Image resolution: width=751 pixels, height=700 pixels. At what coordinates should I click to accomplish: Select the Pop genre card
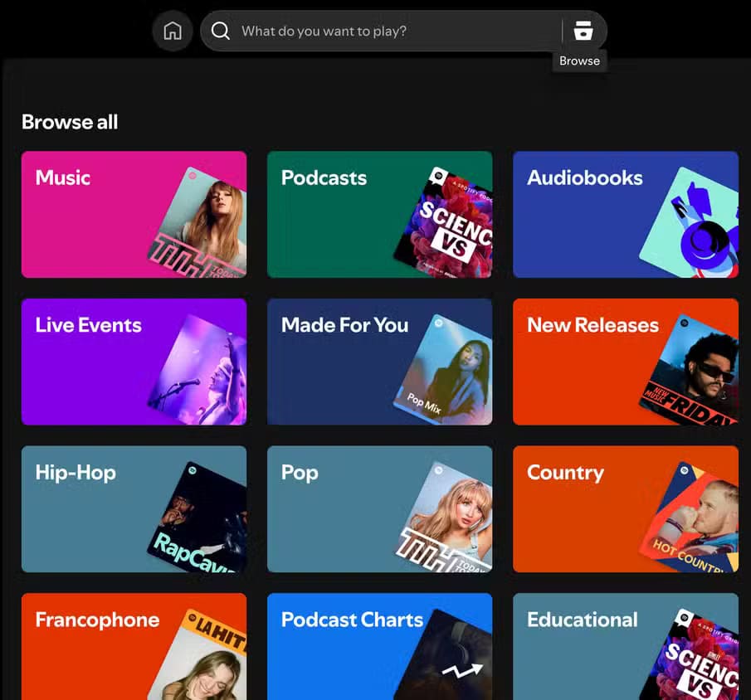(x=380, y=509)
